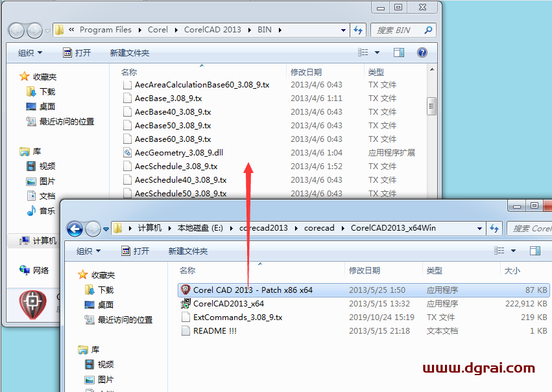The width and height of the screenshot is (552, 392).
Task: Click 新建文件夹 in front window toolbar
Action: (x=188, y=251)
